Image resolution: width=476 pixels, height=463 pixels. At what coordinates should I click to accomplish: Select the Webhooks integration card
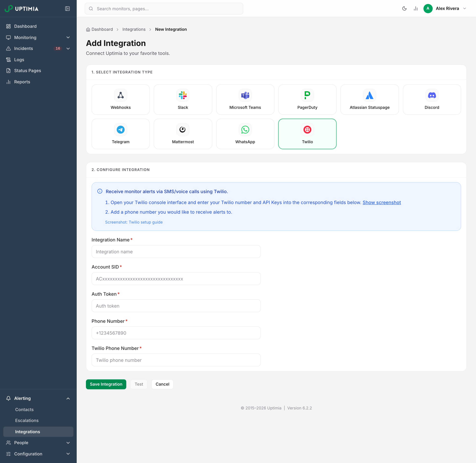tap(121, 99)
